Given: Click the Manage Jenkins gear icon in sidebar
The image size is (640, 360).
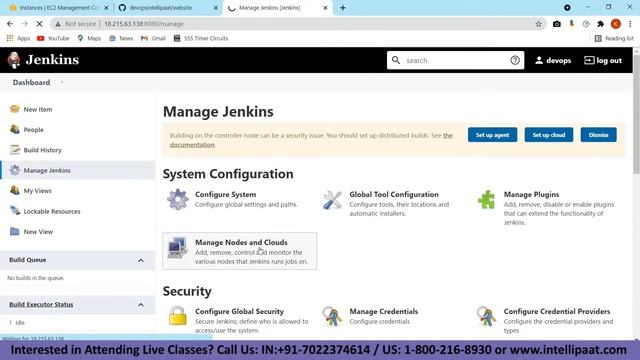Looking at the screenshot, I should (x=15, y=170).
